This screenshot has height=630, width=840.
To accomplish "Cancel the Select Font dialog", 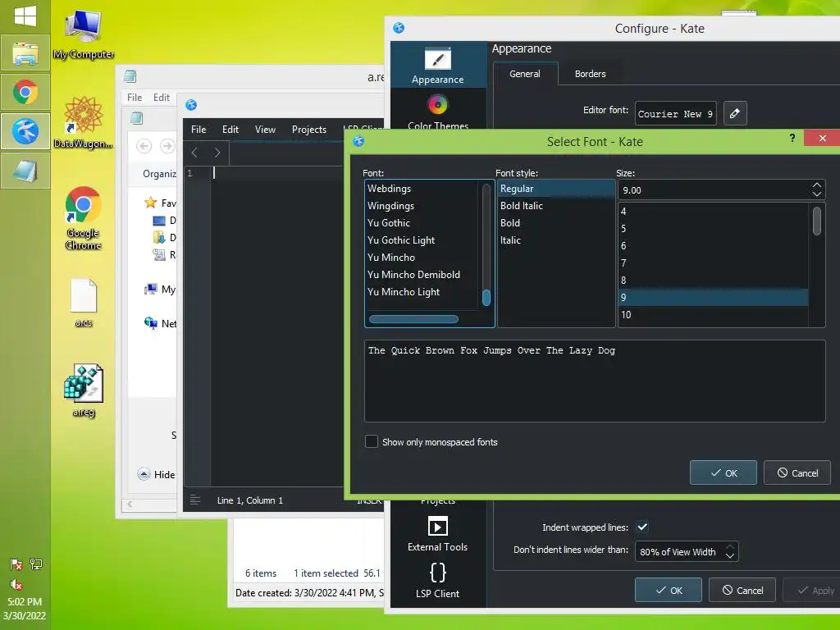I will (x=797, y=472).
